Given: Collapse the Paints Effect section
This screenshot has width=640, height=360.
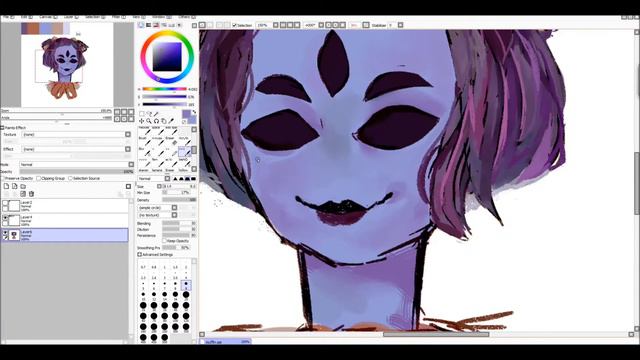Looking at the screenshot, I should point(2,128).
